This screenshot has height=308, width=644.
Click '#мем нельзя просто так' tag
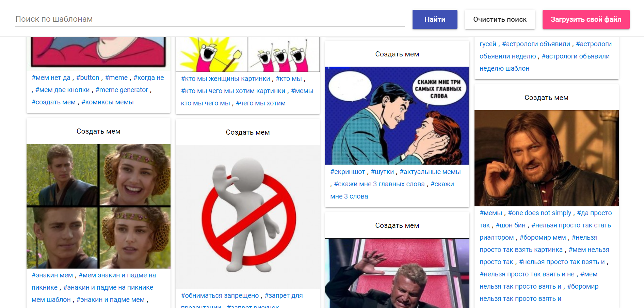click(545, 256)
